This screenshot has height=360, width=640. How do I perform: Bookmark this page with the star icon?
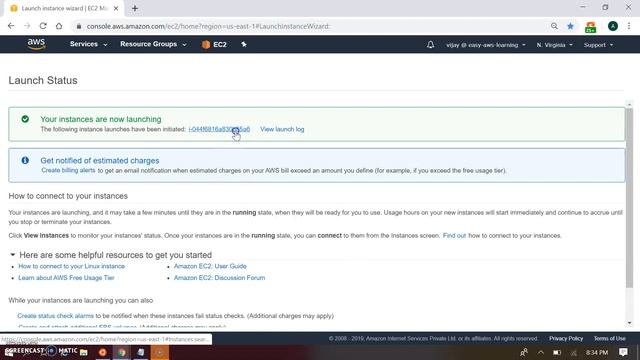[571, 26]
